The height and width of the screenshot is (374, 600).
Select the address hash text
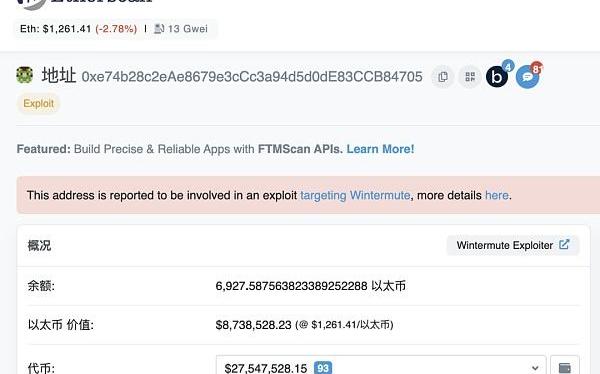click(x=252, y=77)
